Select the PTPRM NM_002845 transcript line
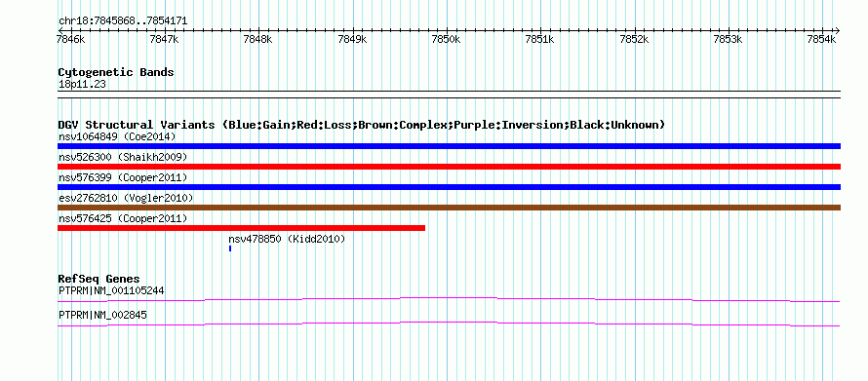Screen dimensions: 868x381 449,324
